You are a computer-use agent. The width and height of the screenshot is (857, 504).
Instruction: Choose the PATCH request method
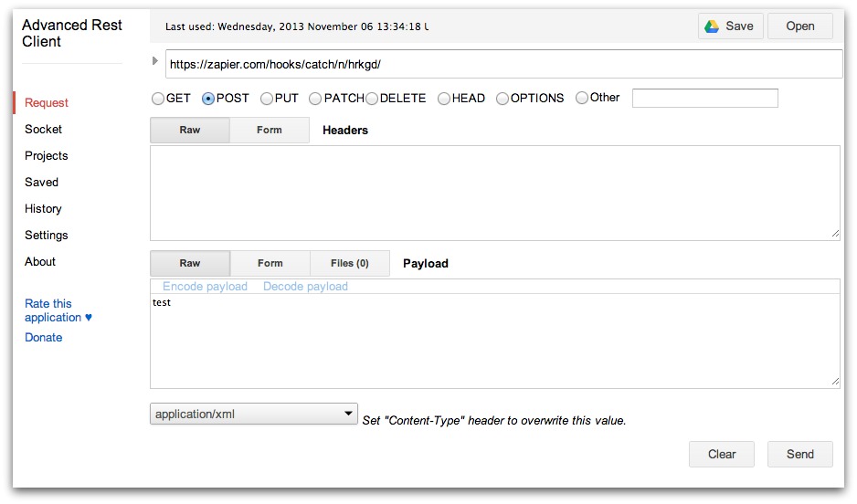tap(315, 99)
